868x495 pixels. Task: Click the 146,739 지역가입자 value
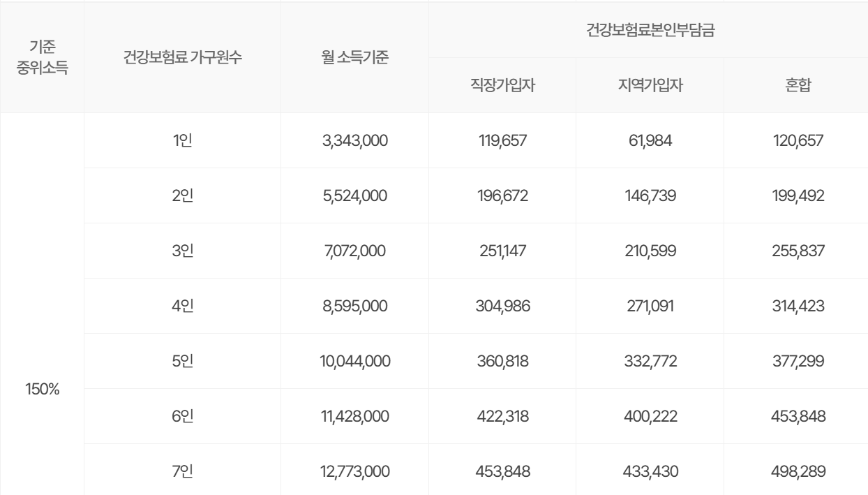[x=650, y=196]
